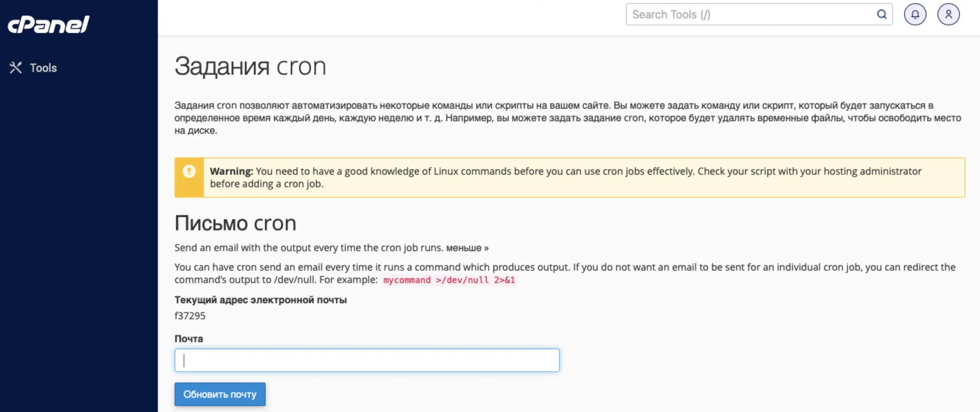Viewport: 980px width, 412px height.
Task: Open the Tools menu item label
Action: 43,68
